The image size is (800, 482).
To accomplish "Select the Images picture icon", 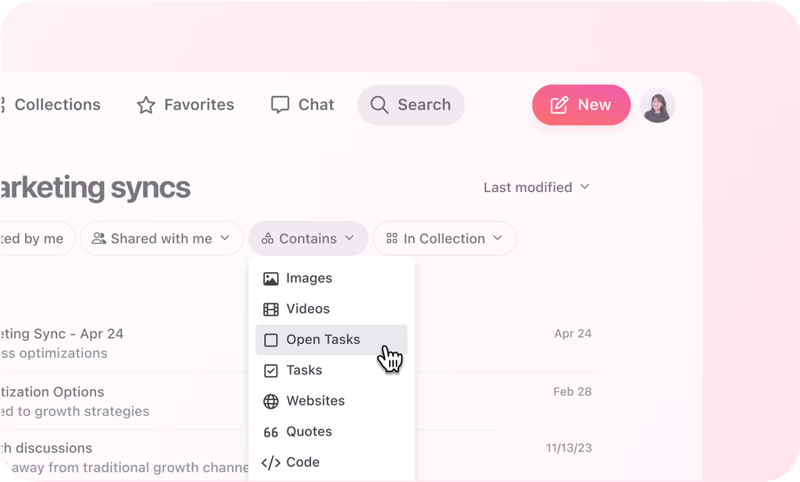I will pyautogui.click(x=270, y=278).
